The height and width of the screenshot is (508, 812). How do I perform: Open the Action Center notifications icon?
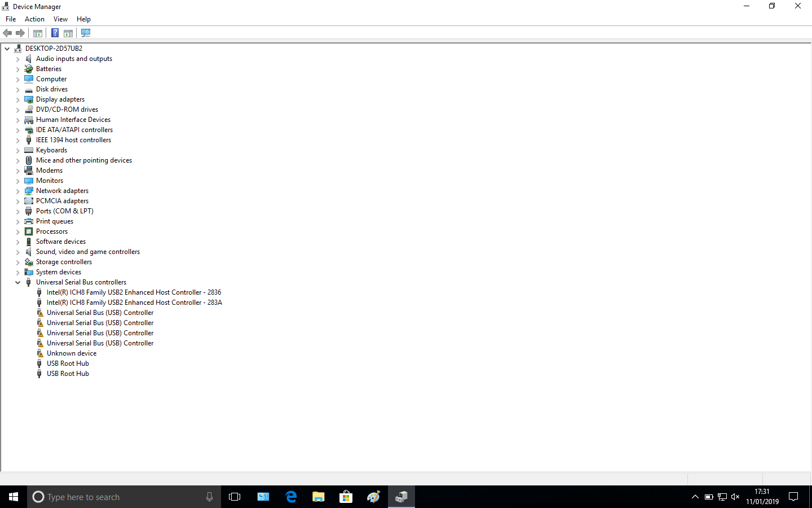tap(793, 497)
